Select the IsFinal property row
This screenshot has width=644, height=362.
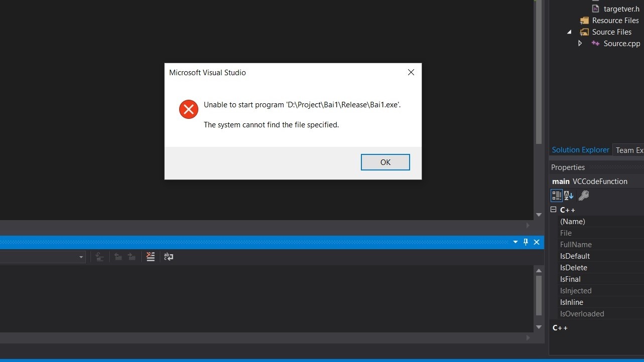coord(601,279)
